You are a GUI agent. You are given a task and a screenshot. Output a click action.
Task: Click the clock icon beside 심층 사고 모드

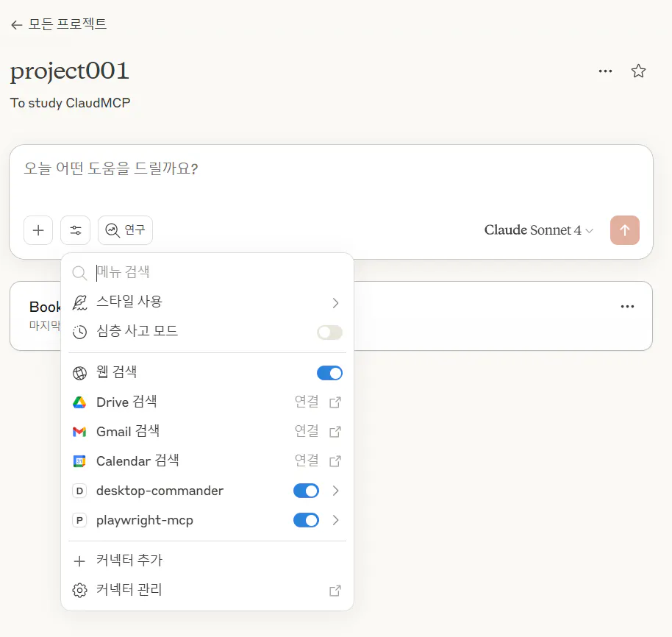click(x=79, y=332)
